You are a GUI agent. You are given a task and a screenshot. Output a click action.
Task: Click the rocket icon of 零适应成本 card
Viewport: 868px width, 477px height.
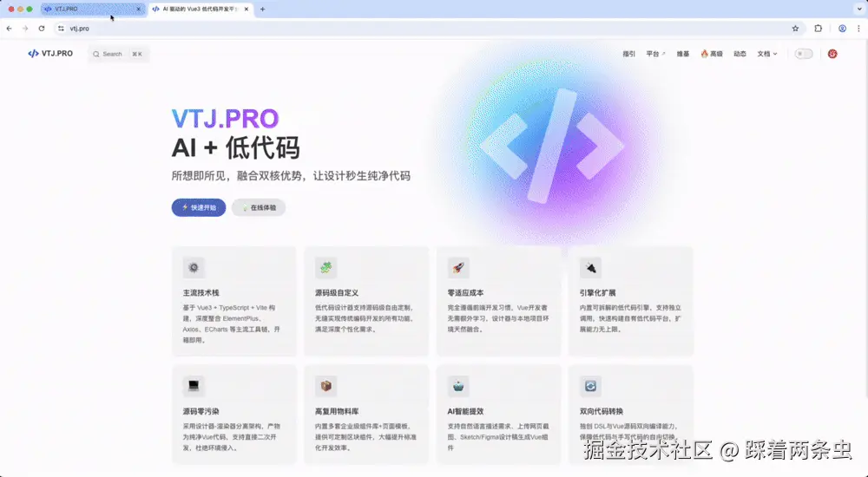[x=458, y=268]
